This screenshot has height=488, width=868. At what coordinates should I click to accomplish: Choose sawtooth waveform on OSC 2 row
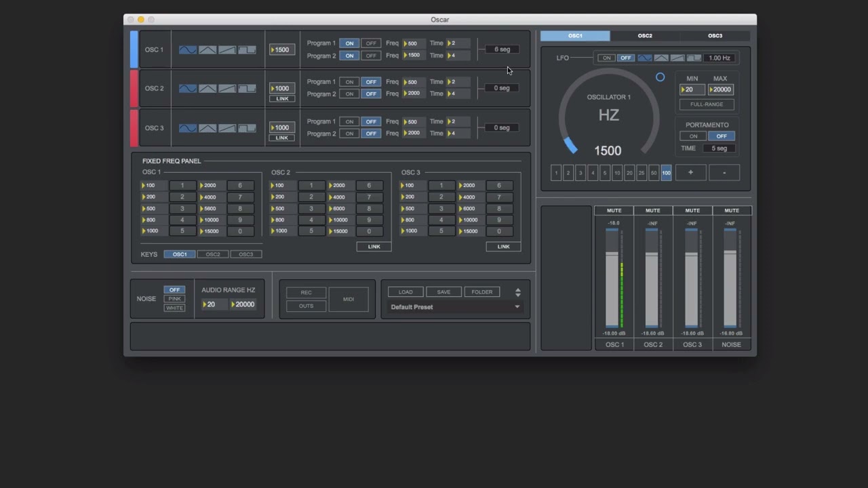pos(227,88)
